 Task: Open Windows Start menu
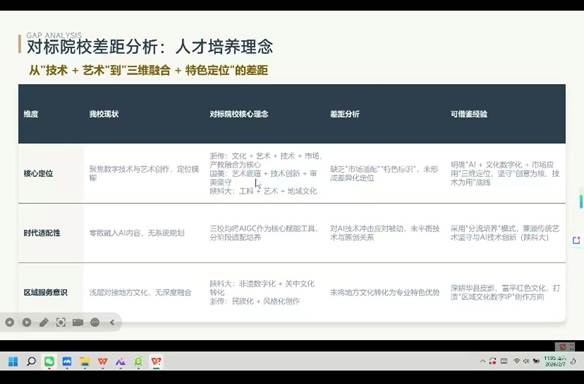(x=13, y=361)
